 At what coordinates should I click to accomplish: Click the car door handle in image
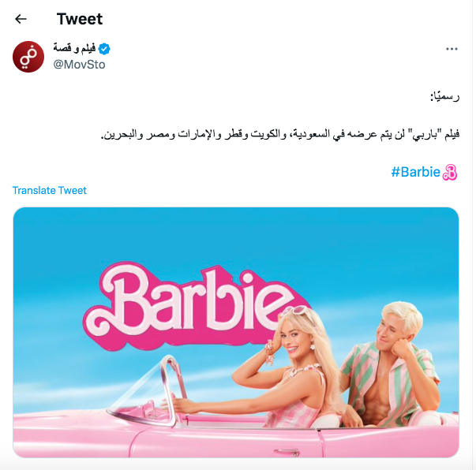click(x=287, y=453)
